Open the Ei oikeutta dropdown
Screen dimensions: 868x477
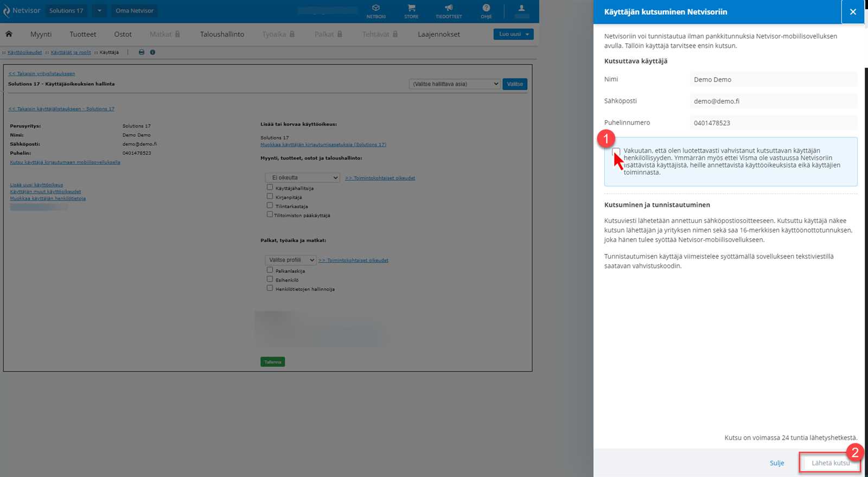(303, 178)
